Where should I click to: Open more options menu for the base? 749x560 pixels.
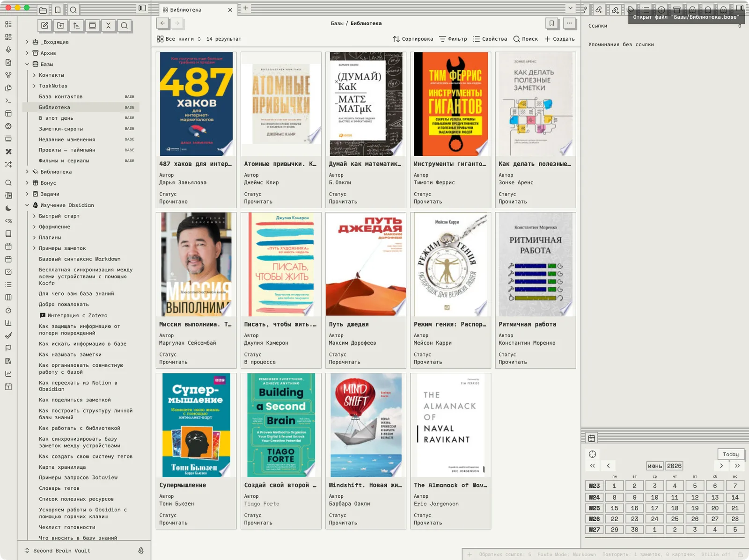click(569, 23)
